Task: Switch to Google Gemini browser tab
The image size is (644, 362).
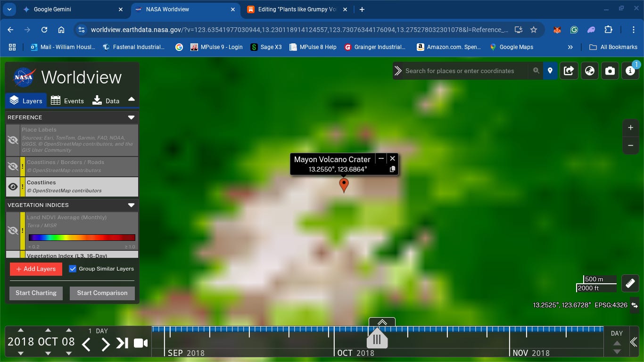Action: [x=72, y=9]
